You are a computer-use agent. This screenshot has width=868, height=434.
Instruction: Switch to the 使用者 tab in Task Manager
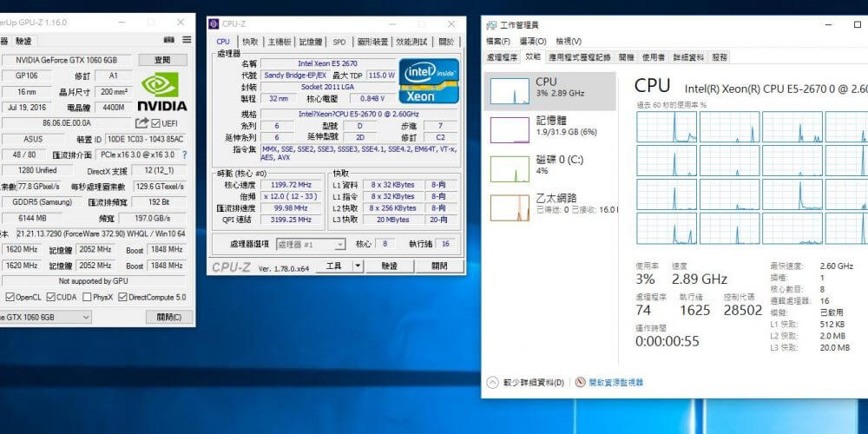coord(654,57)
